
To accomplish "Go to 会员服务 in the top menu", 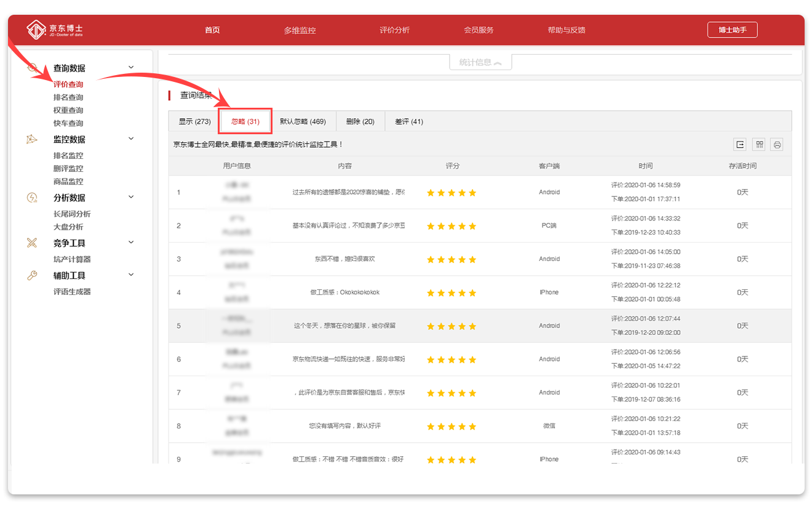I will point(479,30).
